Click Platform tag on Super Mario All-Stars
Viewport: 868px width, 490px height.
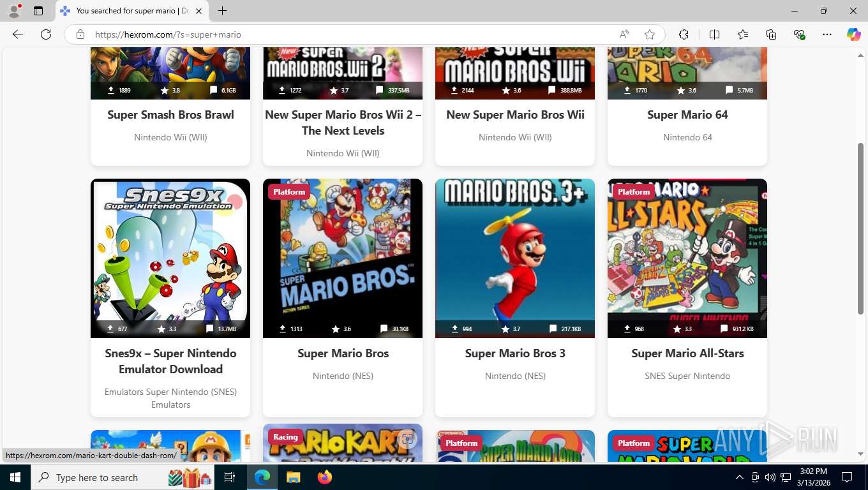pos(634,191)
